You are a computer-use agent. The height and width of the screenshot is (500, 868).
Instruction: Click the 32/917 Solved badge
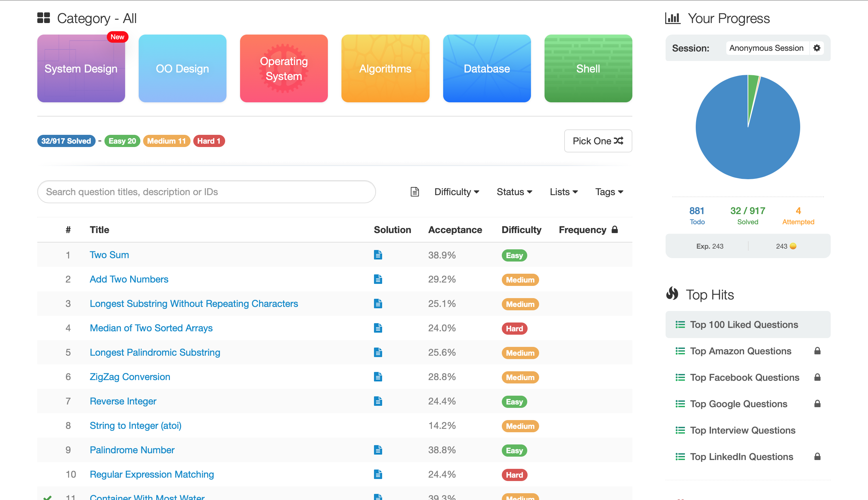point(66,141)
